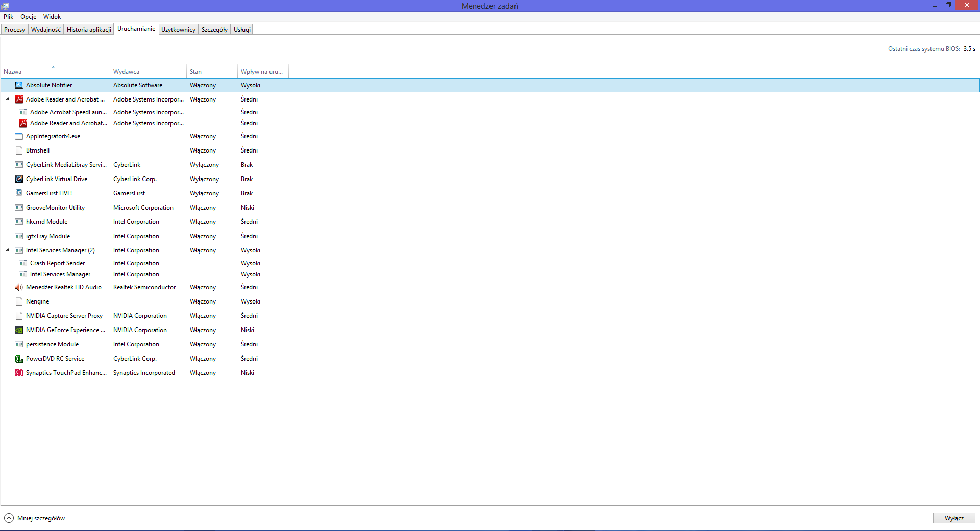Click the Realtek Semiconductor publisher cell

pyautogui.click(x=144, y=287)
